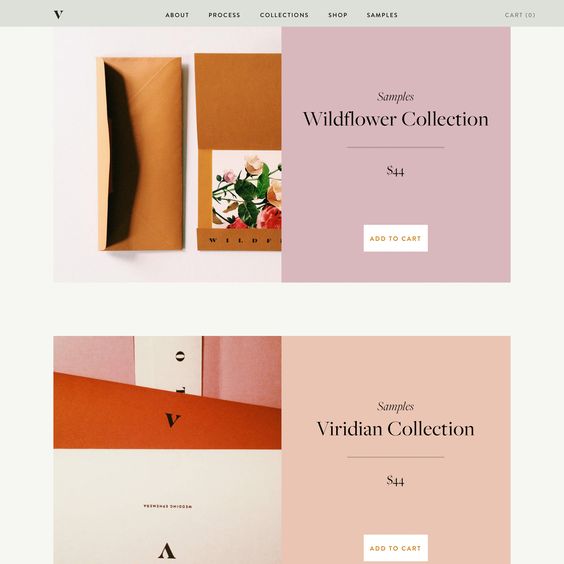564x564 pixels.
Task: Click the V logo in header
Action: click(58, 15)
